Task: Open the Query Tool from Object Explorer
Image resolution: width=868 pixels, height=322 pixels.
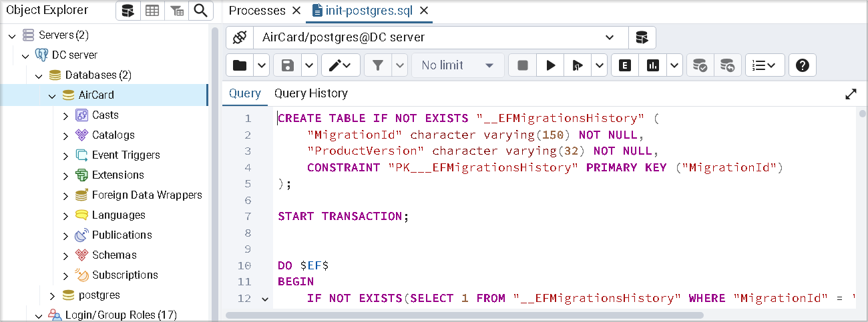Action: [128, 11]
